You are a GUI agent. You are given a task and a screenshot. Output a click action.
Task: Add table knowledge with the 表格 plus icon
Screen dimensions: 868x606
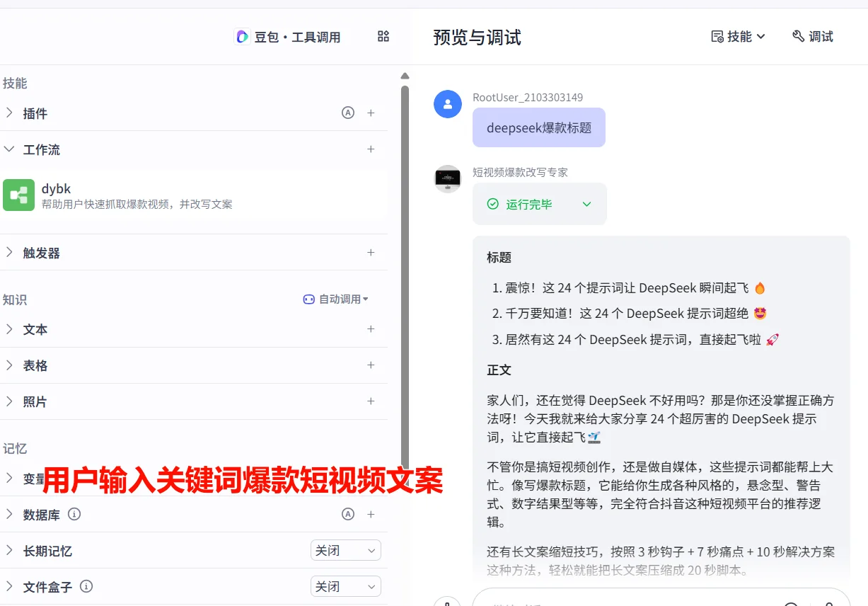tap(371, 365)
